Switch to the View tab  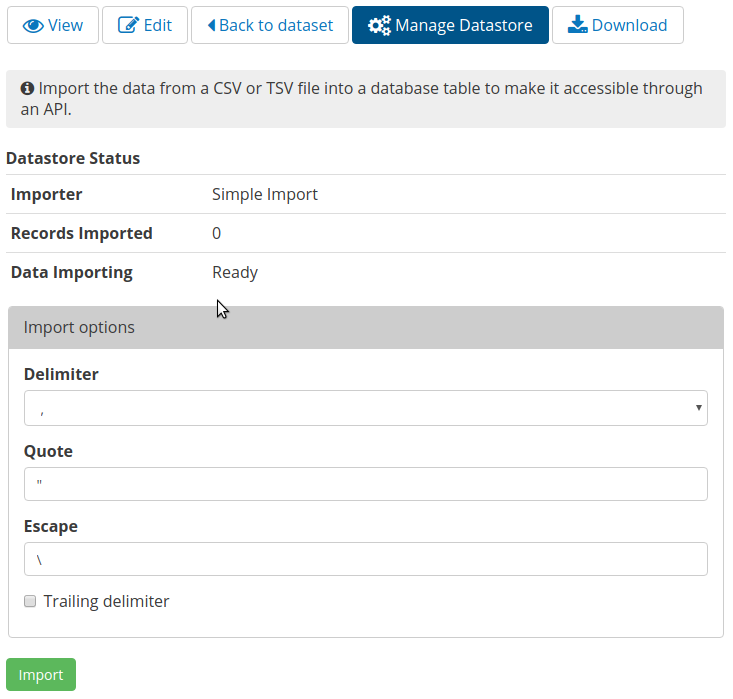(53, 26)
